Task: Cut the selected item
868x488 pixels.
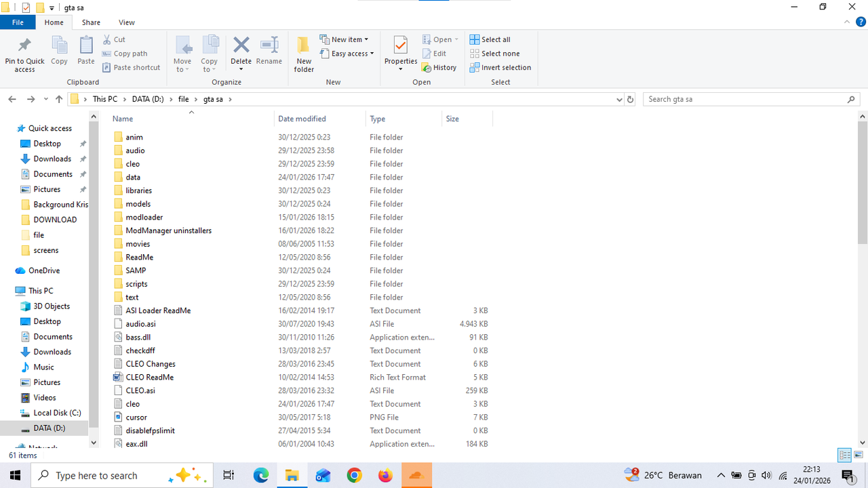Action: tap(114, 39)
